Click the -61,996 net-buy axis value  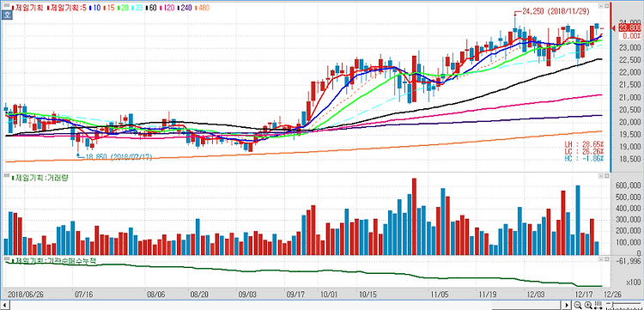coord(629,261)
